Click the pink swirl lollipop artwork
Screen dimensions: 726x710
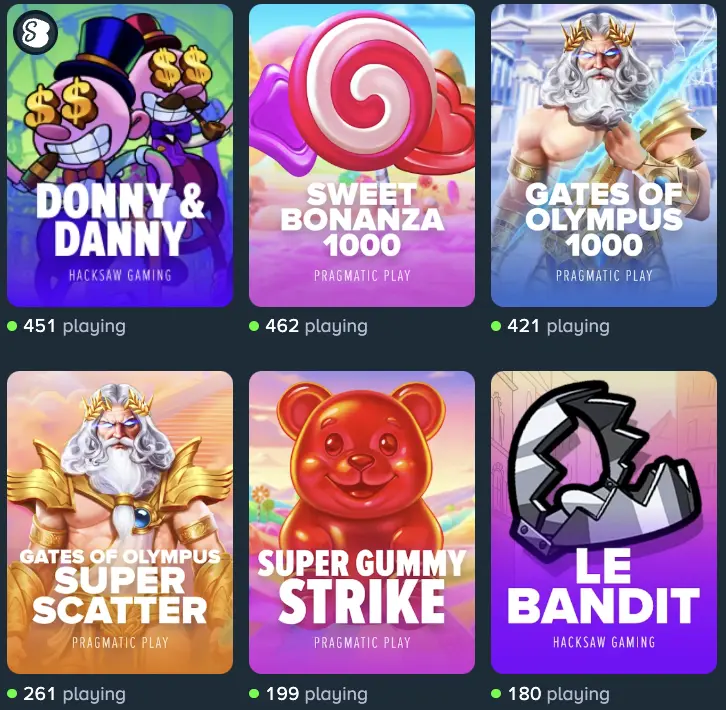tap(363, 90)
